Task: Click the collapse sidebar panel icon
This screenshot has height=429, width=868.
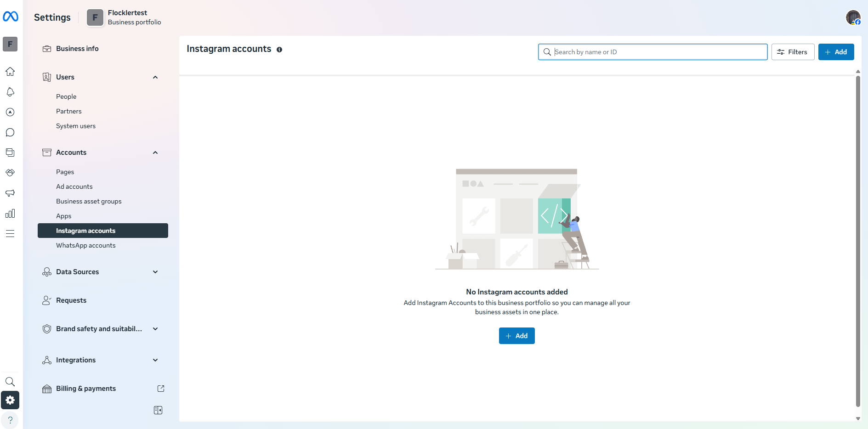Action: pos(158,410)
